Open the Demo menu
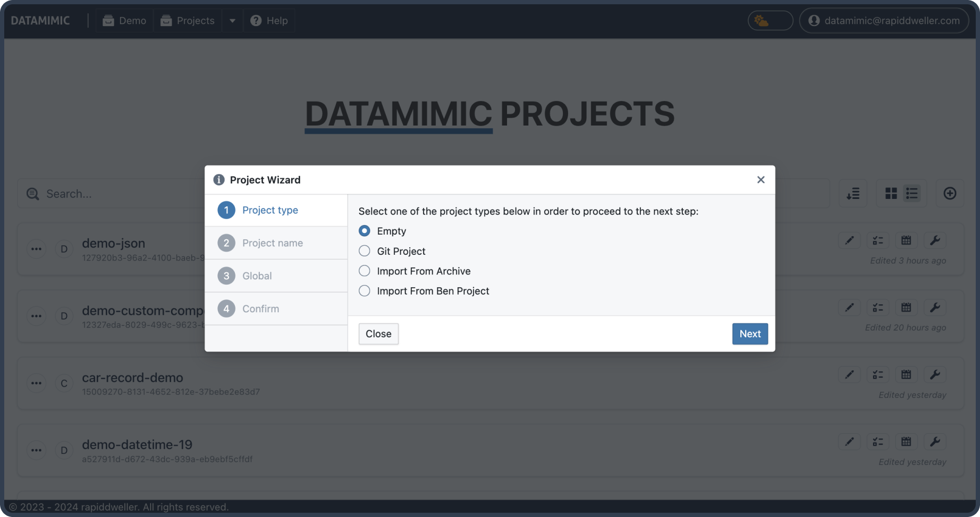980x517 pixels. (124, 21)
